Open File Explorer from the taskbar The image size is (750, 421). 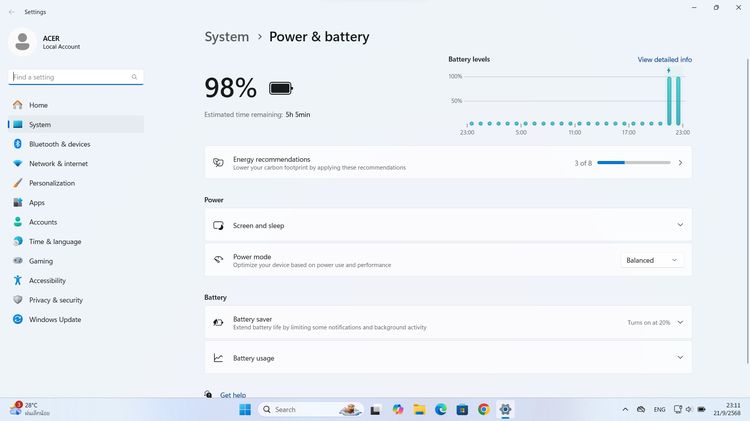pyautogui.click(x=419, y=410)
